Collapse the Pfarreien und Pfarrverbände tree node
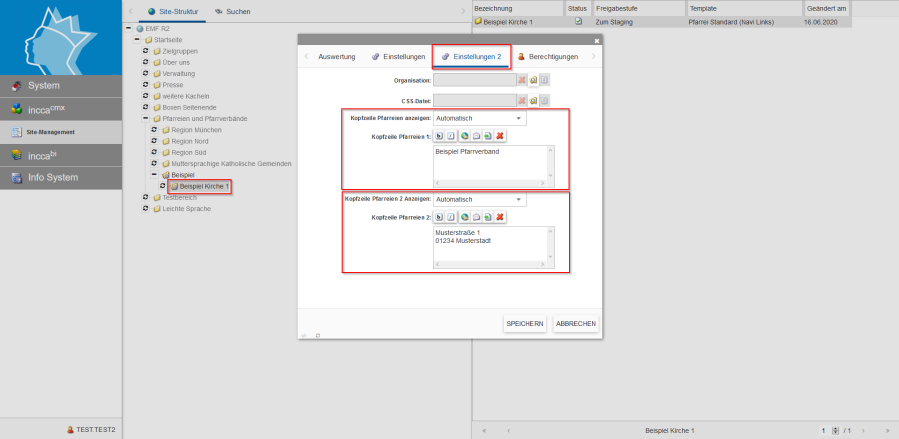Image resolution: width=899 pixels, height=439 pixels. coord(146,119)
